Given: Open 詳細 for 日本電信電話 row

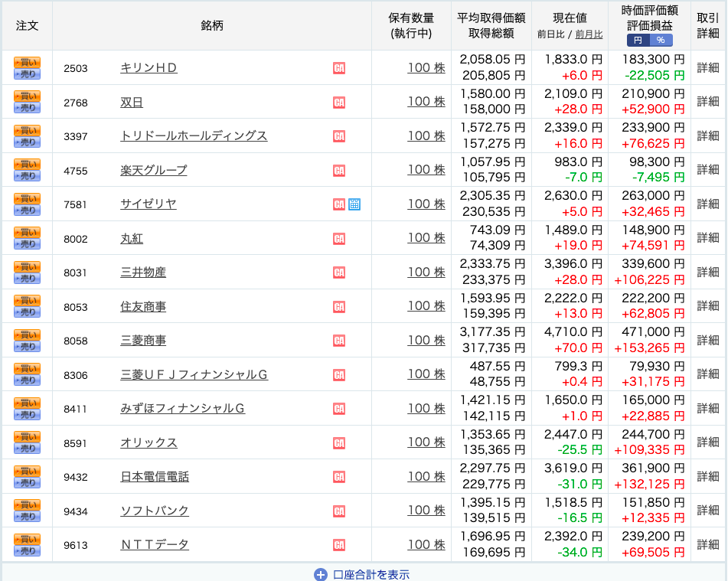Looking at the screenshot, I should [708, 476].
